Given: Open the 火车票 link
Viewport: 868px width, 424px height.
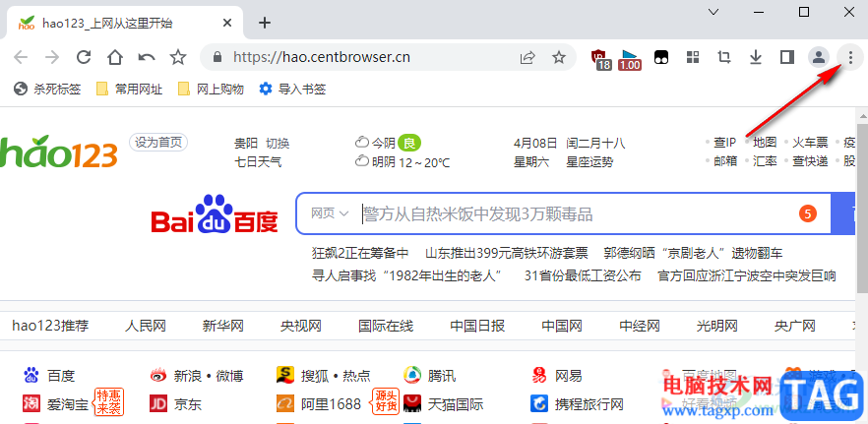Looking at the screenshot, I should click(810, 143).
